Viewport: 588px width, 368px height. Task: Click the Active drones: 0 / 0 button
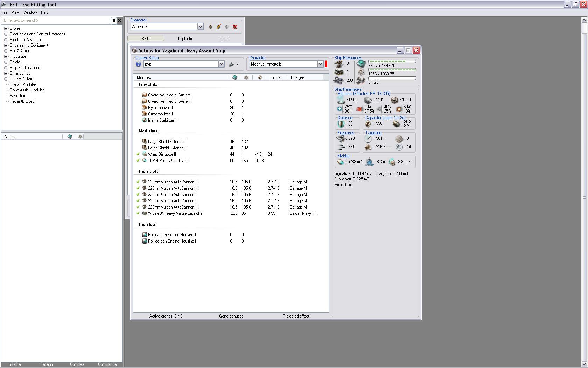tap(166, 316)
